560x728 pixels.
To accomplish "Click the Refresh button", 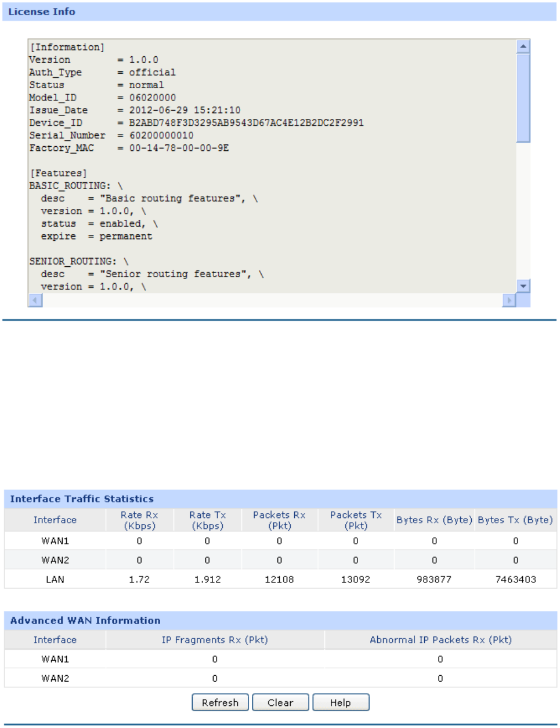I will pyautogui.click(x=220, y=702).
